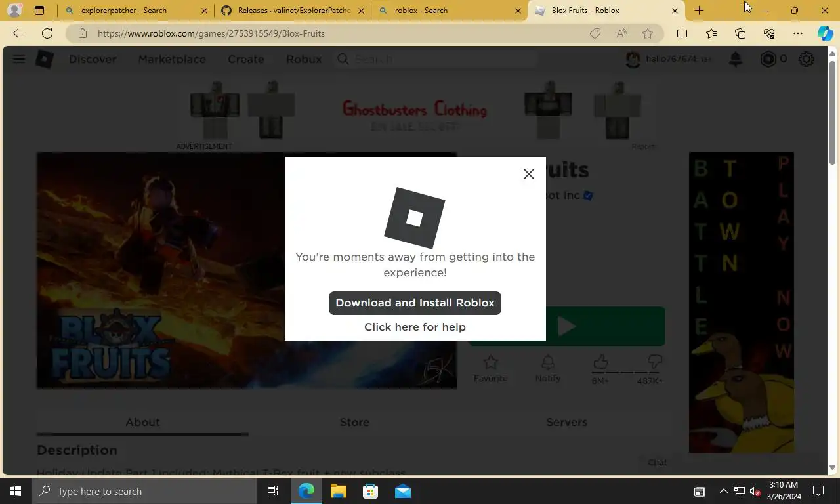Favorite the Blox Fruits game
This screenshot has width=840, height=504.
pos(490,369)
